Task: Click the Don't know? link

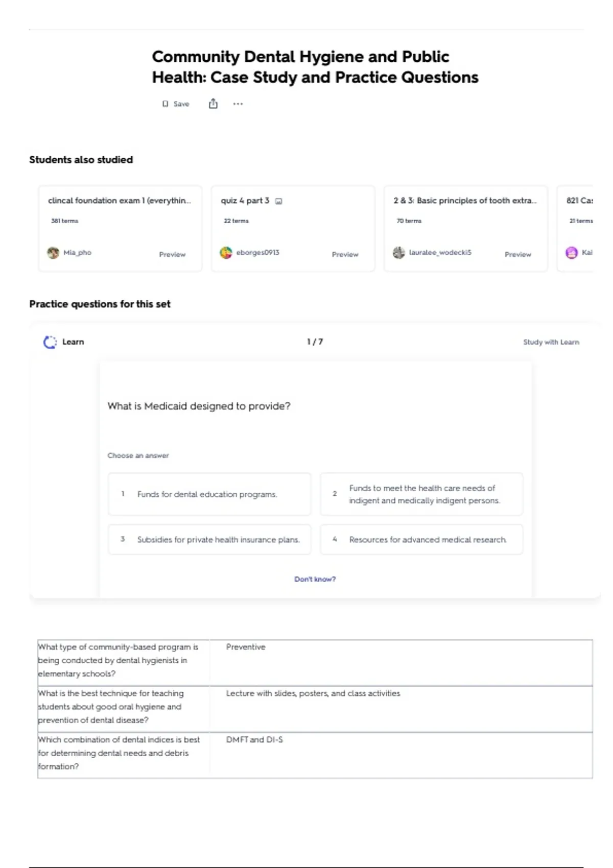Action: pos(315,579)
